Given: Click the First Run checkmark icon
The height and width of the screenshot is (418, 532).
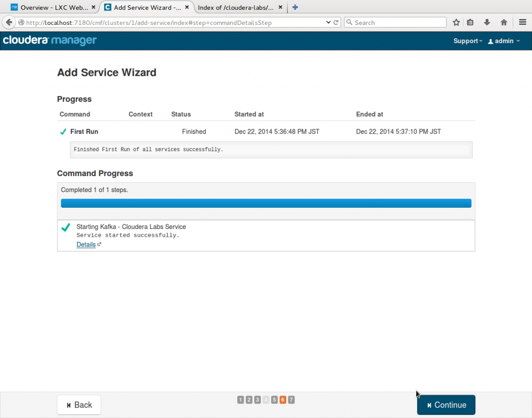Looking at the screenshot, I should pos(63,131).
